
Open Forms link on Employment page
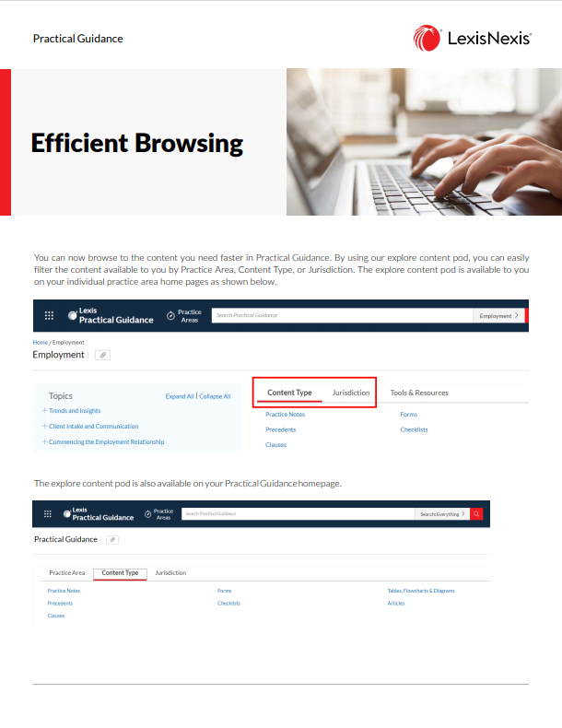point(408,414)
